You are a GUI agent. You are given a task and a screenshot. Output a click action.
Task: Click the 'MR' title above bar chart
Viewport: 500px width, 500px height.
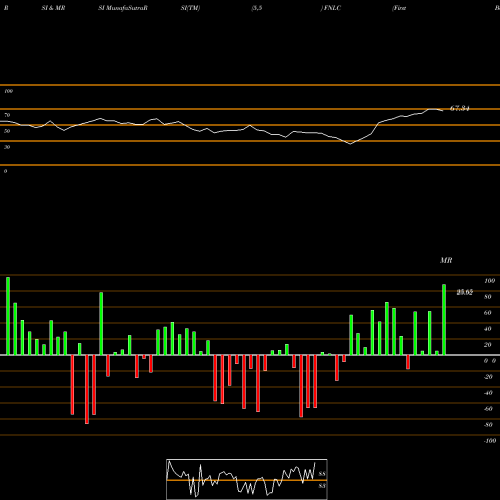click(446, 260)
